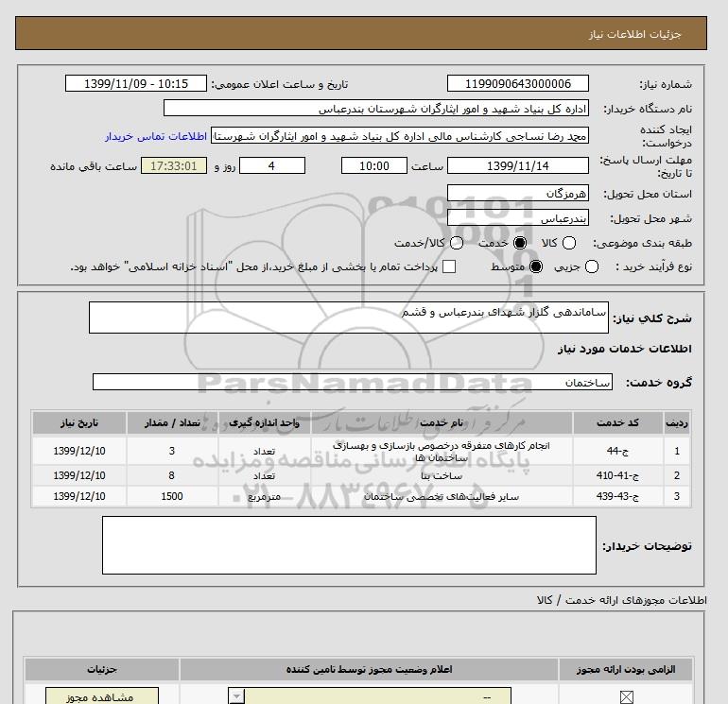Toggle the Islamic treasury documents payment checkbox
Image resolution: width=728 pixels, height=704 pixels.
(449, 266)
